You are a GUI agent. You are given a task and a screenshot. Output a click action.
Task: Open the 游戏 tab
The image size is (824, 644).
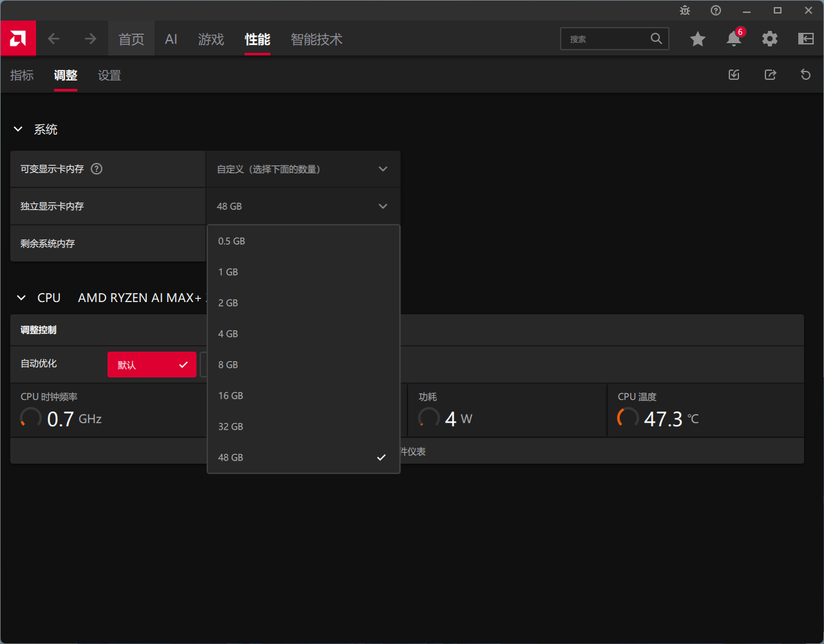click(211, 39)
